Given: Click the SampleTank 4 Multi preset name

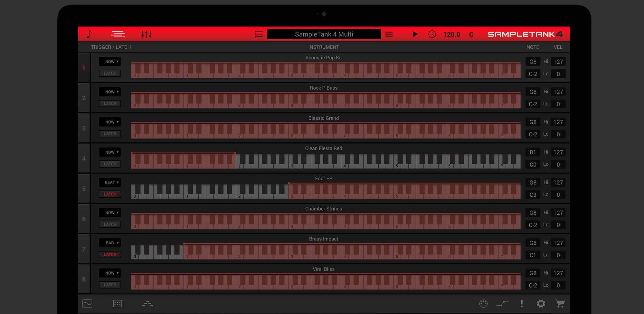Looking at the screenshot, I should click(x=324, y=34).
